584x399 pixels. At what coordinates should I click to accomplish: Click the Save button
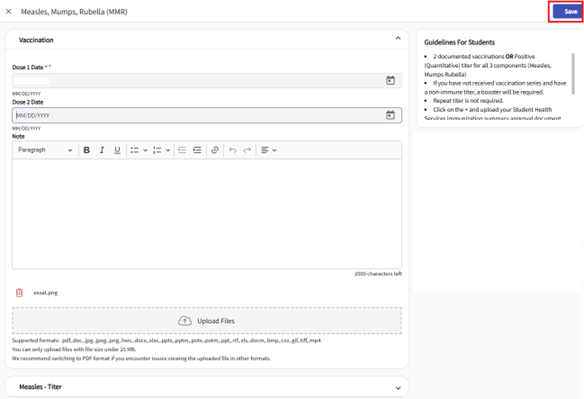[x=567, y=12]
